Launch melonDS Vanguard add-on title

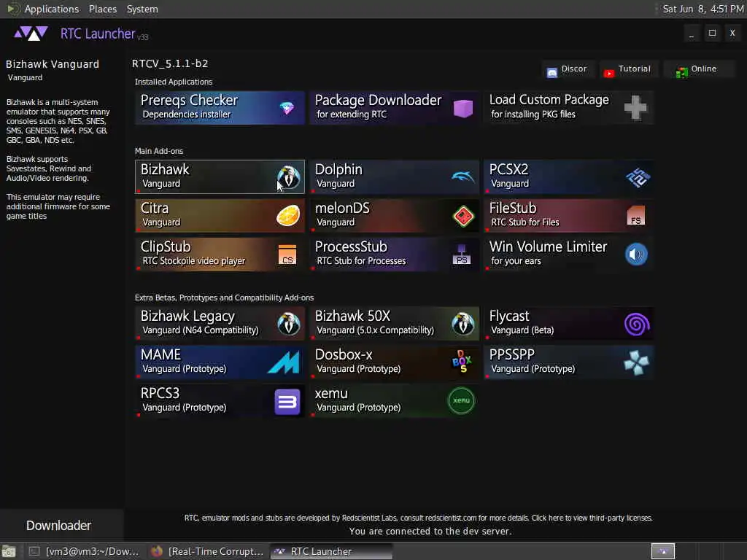342,208
